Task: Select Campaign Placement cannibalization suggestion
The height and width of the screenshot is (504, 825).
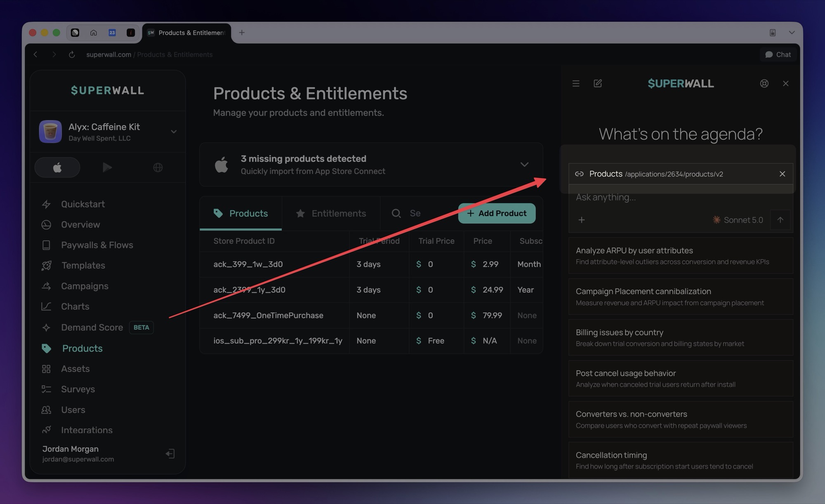Action: [681, 297]
